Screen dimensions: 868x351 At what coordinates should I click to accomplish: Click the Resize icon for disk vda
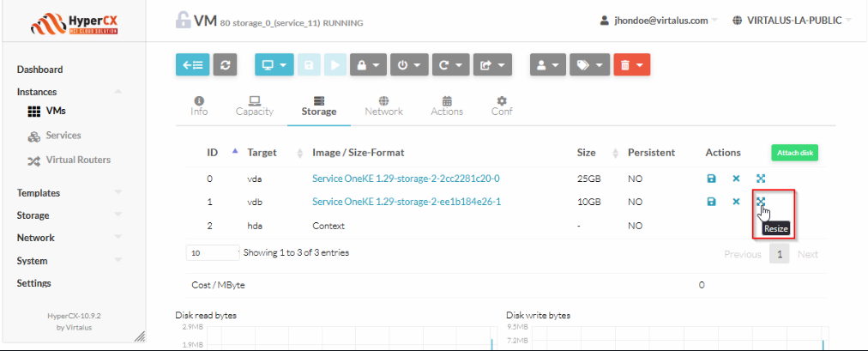(761, 179)
